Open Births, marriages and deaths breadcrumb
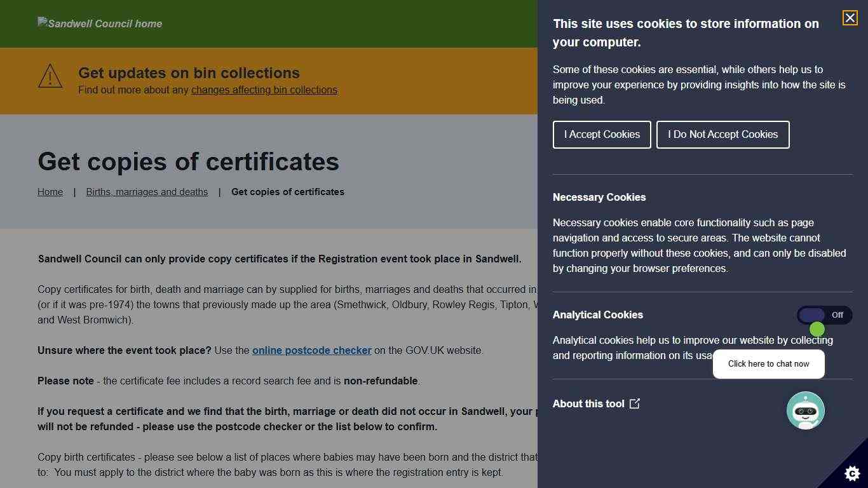Screen dimensions: 868x488 coord(147,191)
